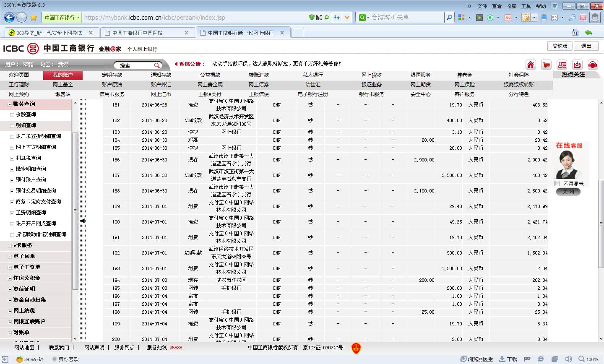Select 余额查询 in the left sidebar
The width and height of the screenshot is (604, 364).
click(26, 114)
